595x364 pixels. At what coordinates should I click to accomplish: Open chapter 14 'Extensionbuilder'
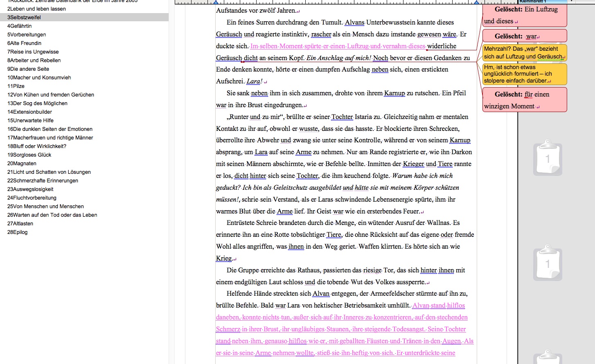coord(84,112)
